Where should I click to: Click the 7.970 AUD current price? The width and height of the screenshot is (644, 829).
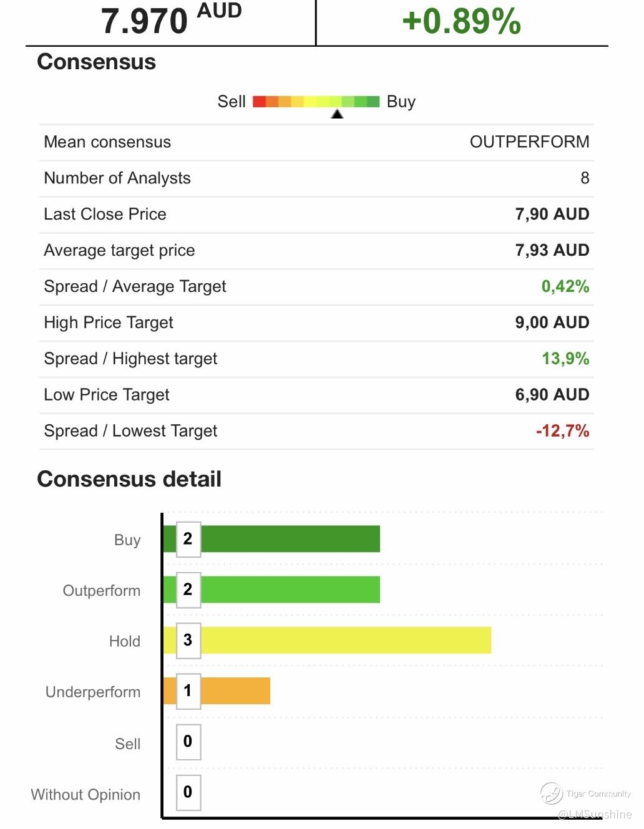pyautogui.click(x=171, y=19)
